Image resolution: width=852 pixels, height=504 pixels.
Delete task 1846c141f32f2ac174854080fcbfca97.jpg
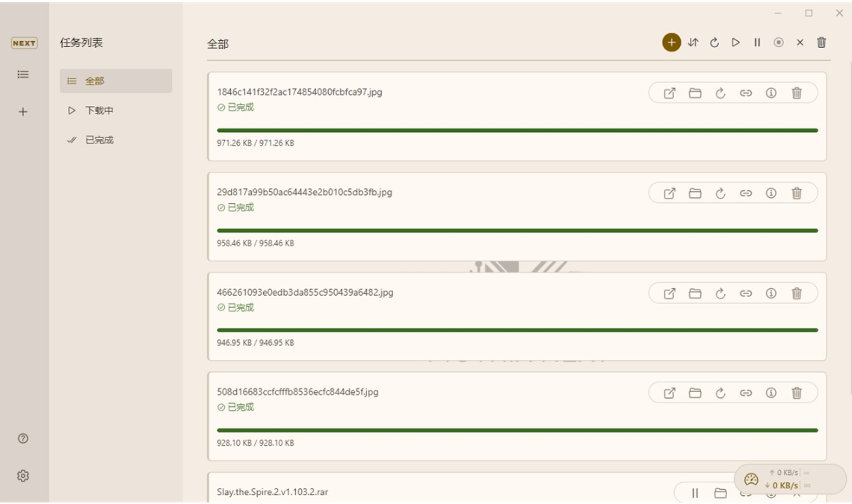coord(797,93)
